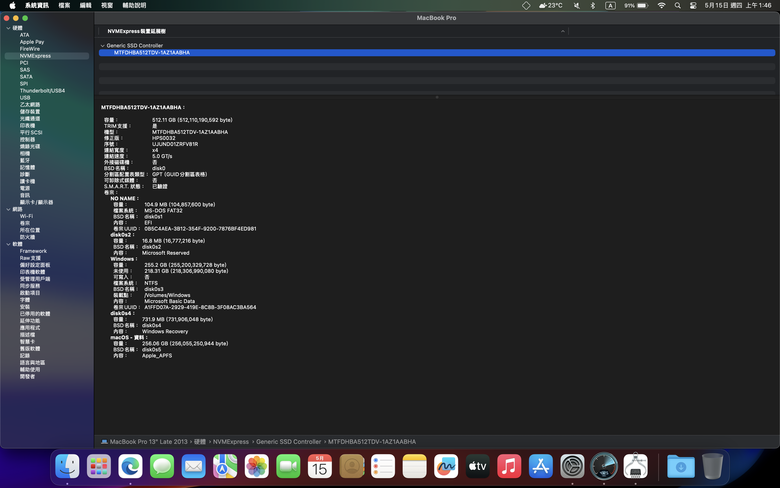Open the 輔助說明 menu
The image size is (780, 488).
134,5
